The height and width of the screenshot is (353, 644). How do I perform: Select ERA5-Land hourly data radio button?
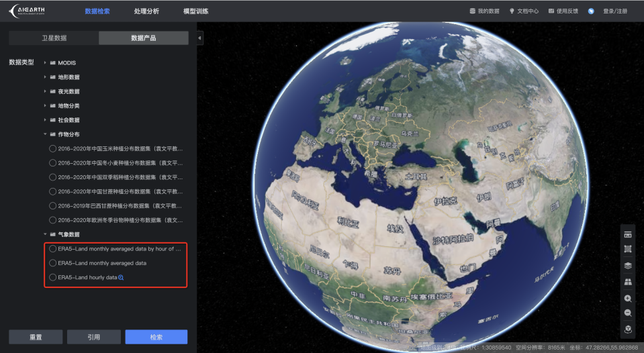(x=53, y=277)
